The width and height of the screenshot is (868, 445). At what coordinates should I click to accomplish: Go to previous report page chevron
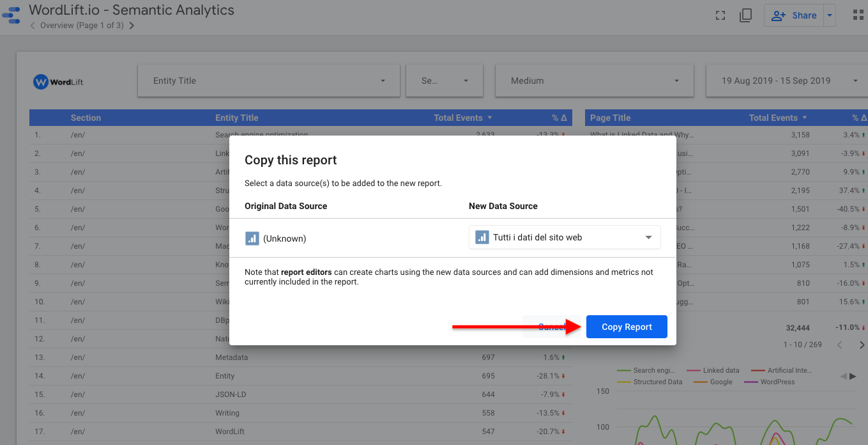click(x=33, y=26)
